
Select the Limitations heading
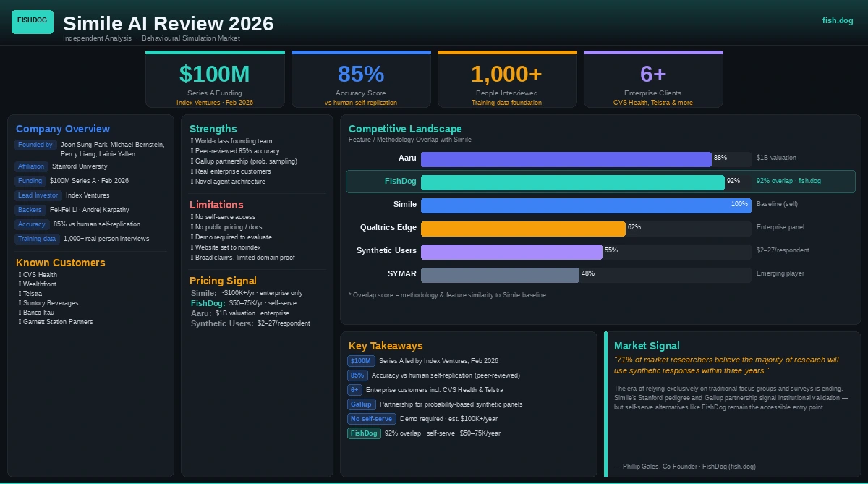[x=216, y=205]
